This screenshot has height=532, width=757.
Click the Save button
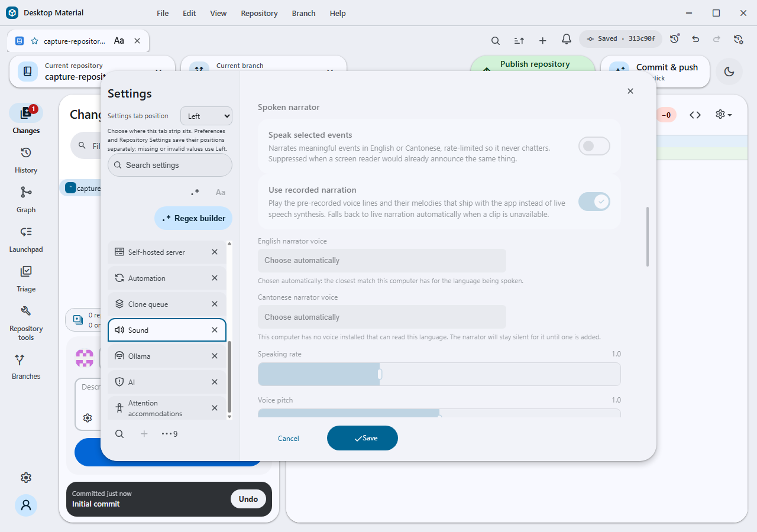point(363,438)
